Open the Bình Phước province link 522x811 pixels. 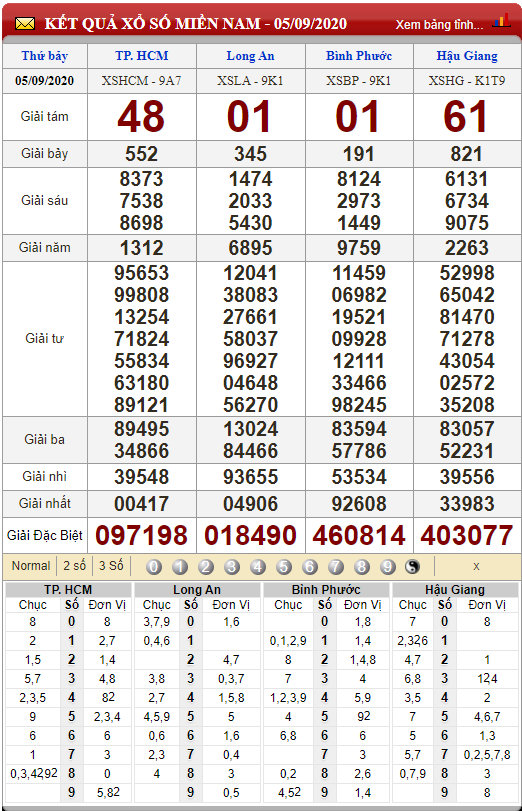point(359,56)
